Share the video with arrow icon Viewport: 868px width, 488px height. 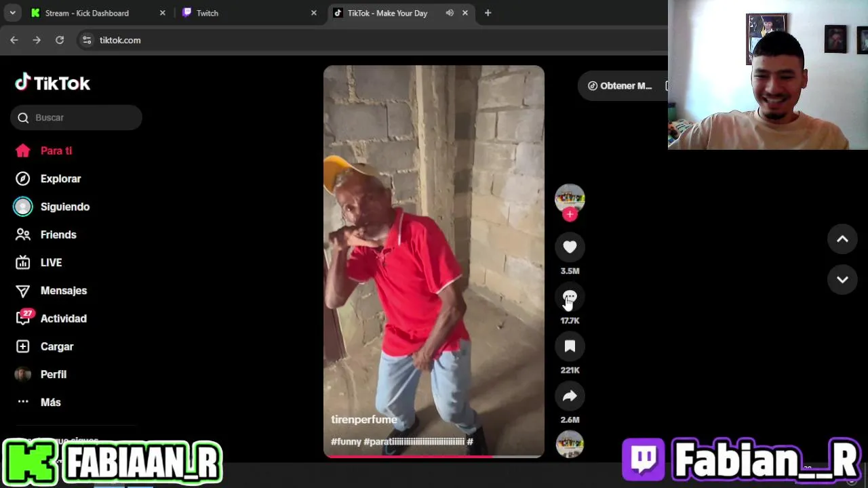click(x=570, y=396)
